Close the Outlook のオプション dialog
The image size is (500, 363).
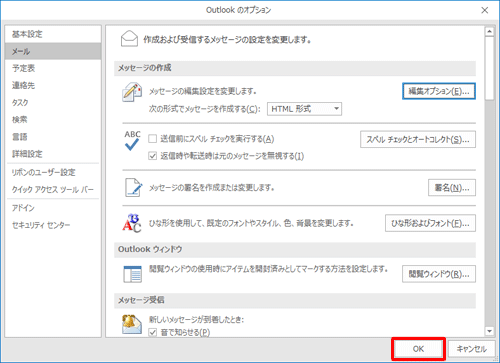click(x=485, y=10)
